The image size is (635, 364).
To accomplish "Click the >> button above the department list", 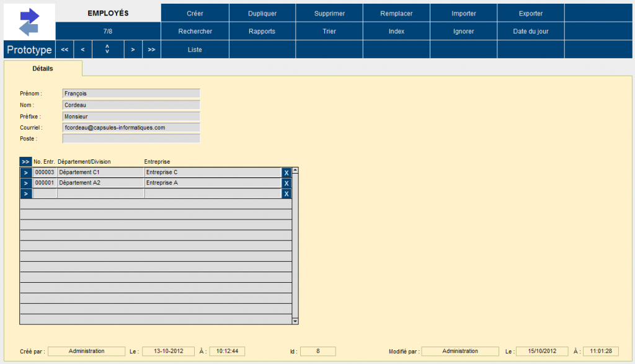I will (x=25, y=162).
